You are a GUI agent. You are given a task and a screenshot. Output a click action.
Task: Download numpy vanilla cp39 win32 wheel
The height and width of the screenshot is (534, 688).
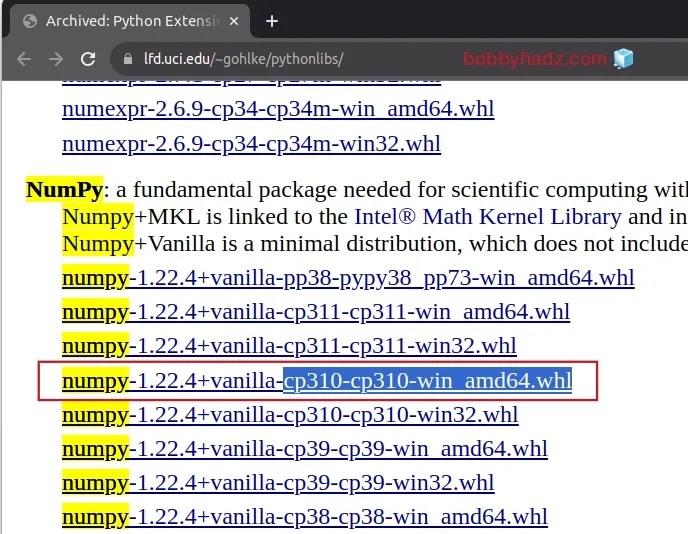[x=278, y=483]
